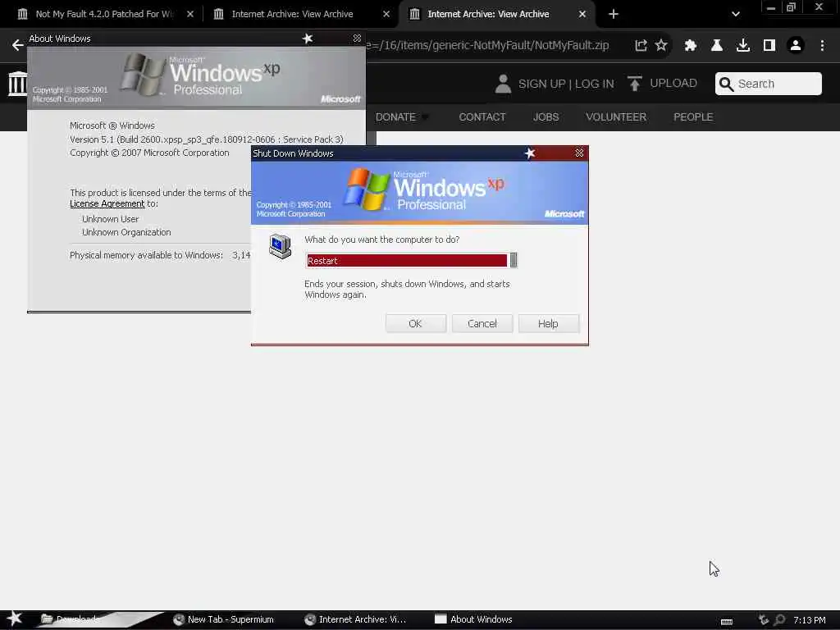Switch to Internet Archive taskbar item
The width and height of the screenshot is (840, 630).
tap(355, 619)
